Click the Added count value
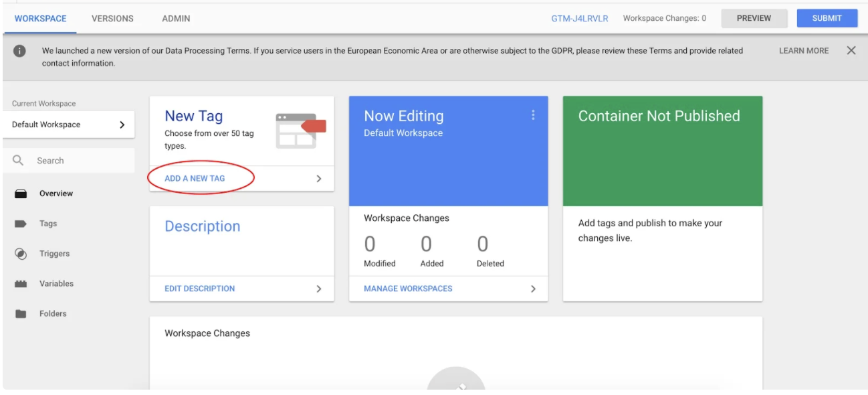This screenshot has height=395, width=868. coord(426,244)
